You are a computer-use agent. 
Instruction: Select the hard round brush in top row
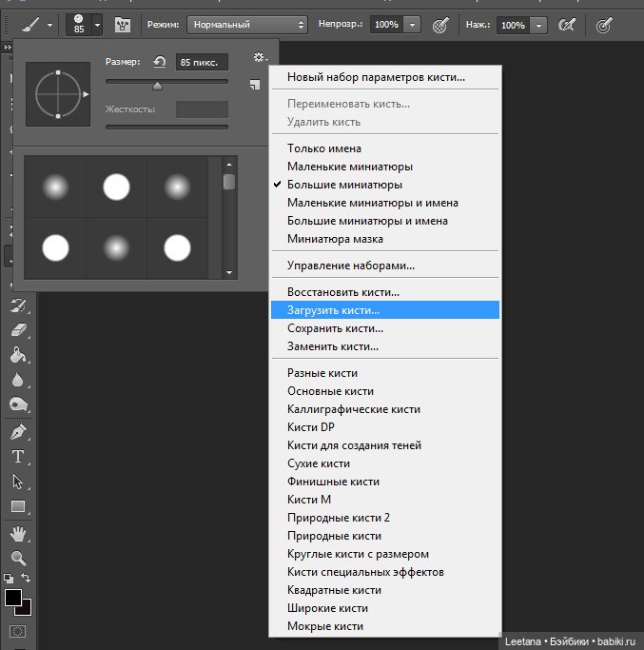(x=116, y=187)
